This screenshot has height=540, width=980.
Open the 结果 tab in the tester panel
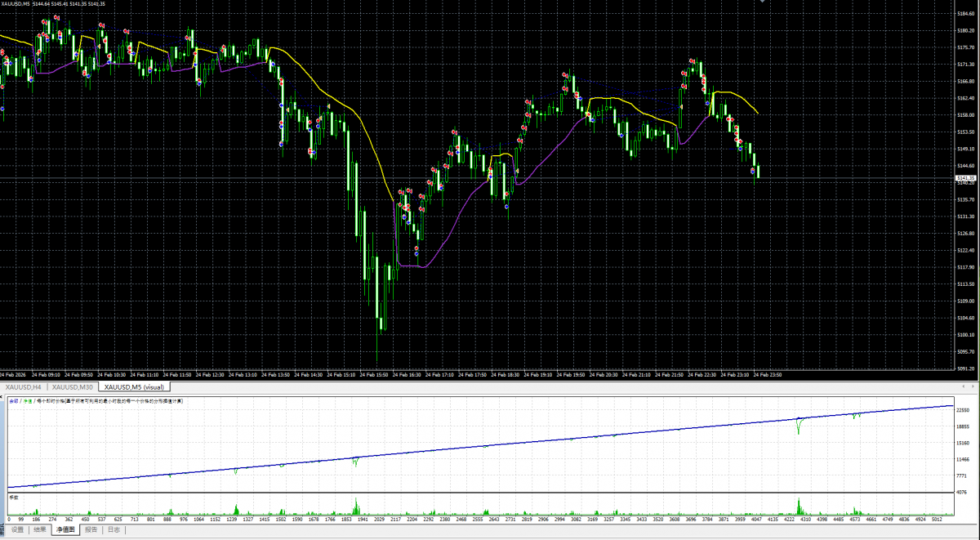[39, 530]
